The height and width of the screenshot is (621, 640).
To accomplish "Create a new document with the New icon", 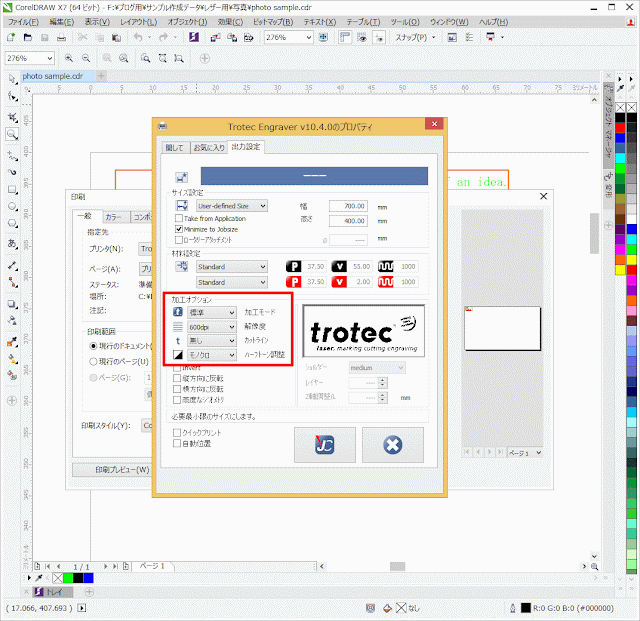I will click(11, 38).
